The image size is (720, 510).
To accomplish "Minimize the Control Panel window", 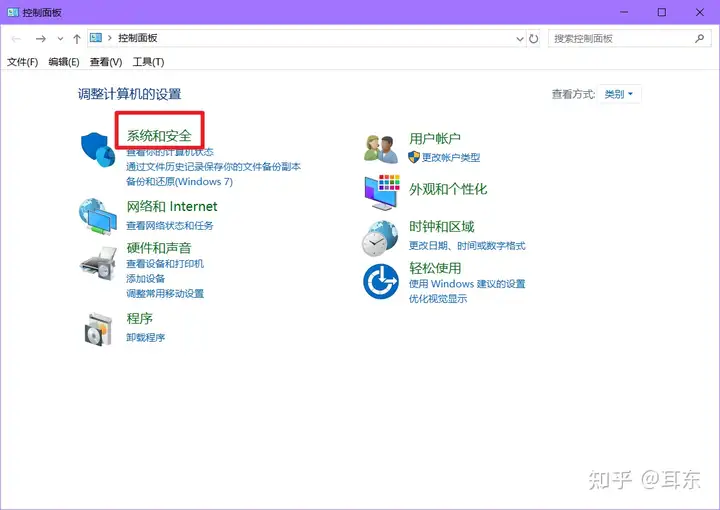I will [x=624, y=12].
